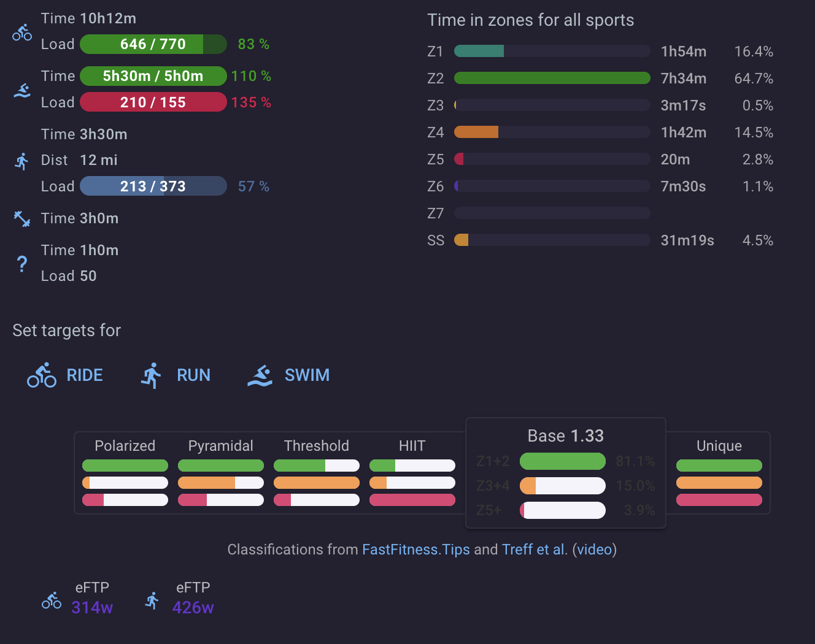The image size is (815, 644).
Task: Click the bicycle icon beside RIDE
Action: click(42, 375)
